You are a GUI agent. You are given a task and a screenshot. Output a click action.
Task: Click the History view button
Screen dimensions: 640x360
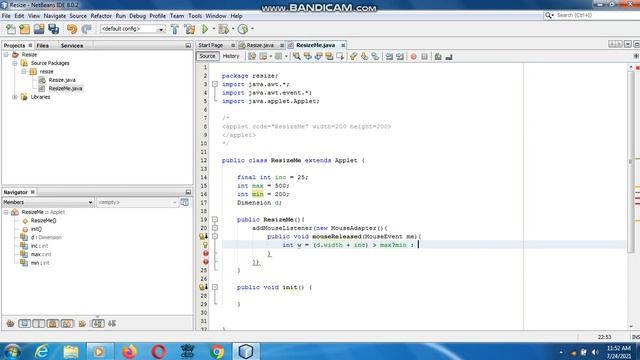tap(231, 56)
